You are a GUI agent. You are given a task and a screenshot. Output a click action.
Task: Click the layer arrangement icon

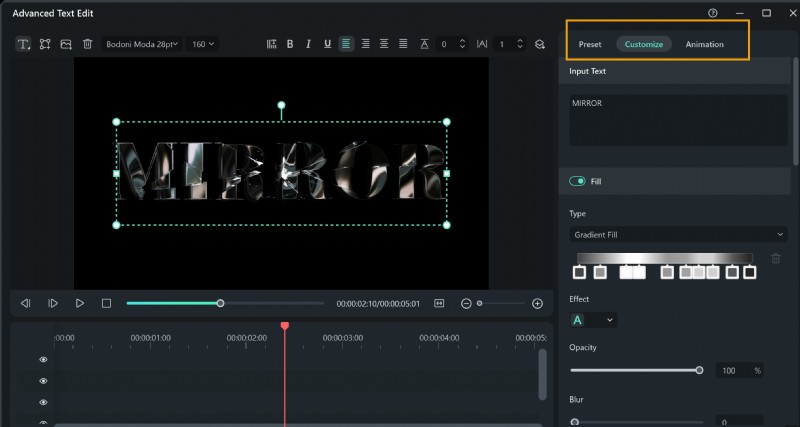pos(540,44)
